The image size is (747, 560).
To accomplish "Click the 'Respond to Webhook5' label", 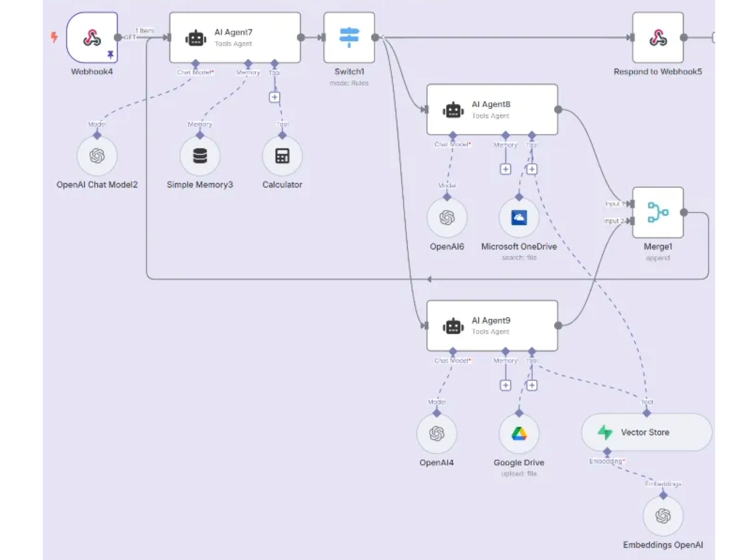I will click(x=658, y=71).
